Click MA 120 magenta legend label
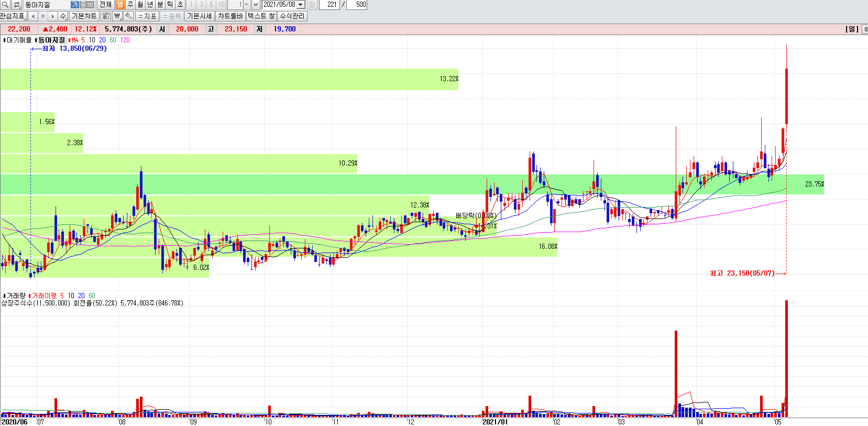Image resolution: width=868 pixels, height=426 pixels. (125, 40)
